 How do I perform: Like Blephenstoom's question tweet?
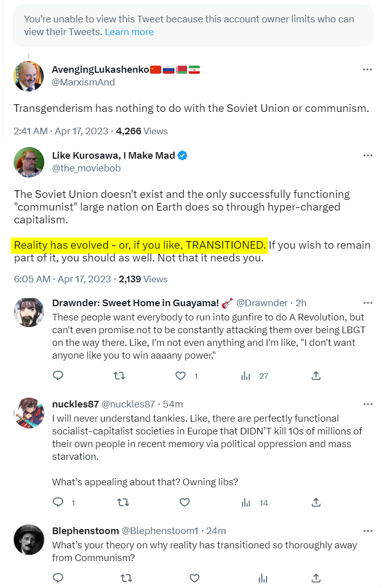click(x=194, y=578)
